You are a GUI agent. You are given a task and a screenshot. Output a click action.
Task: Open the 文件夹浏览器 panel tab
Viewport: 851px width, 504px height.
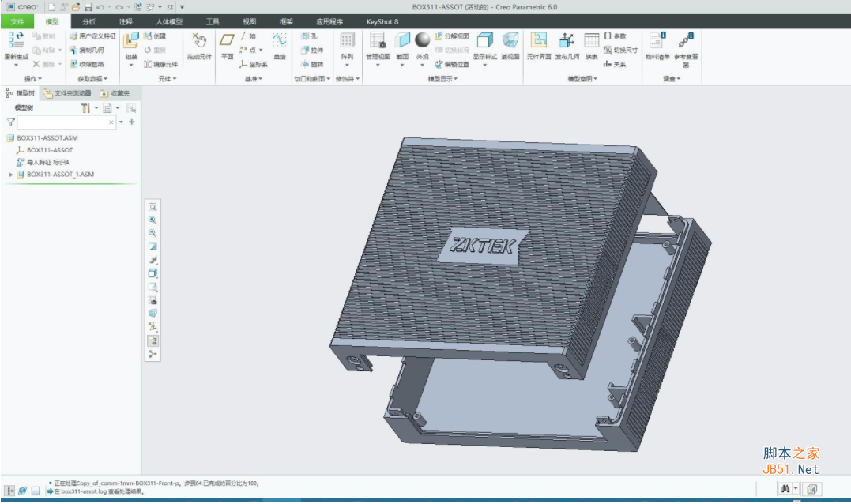tap(74, 93)
